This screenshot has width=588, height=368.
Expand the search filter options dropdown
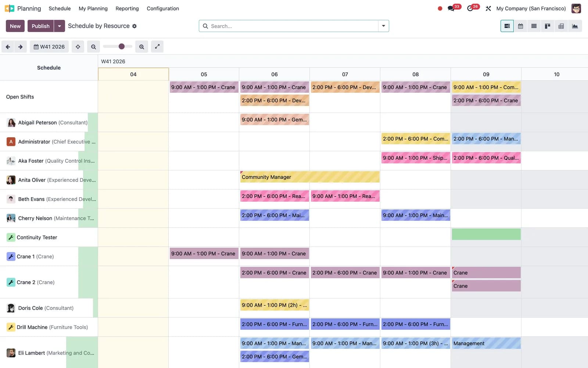click(x=384, y=26)
